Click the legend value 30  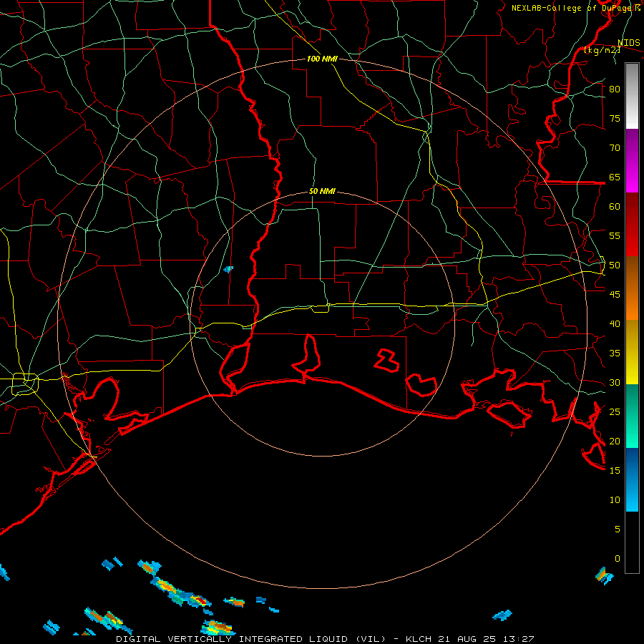pos(615,382)
